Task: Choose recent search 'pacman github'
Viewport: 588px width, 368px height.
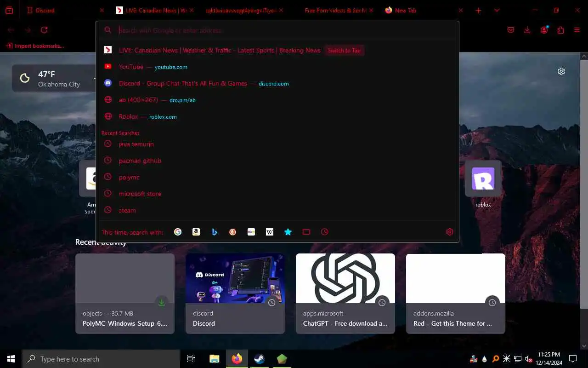Action: click(277, 161)
